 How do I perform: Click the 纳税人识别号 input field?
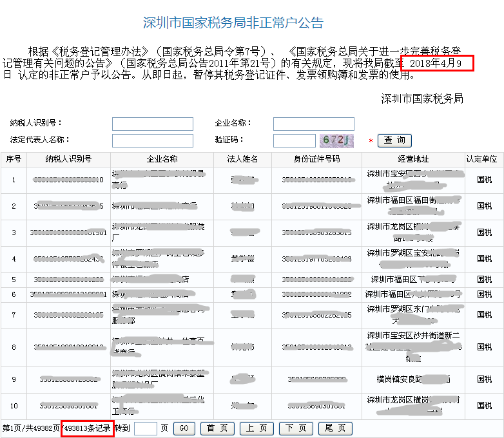[x=153, y=124]
